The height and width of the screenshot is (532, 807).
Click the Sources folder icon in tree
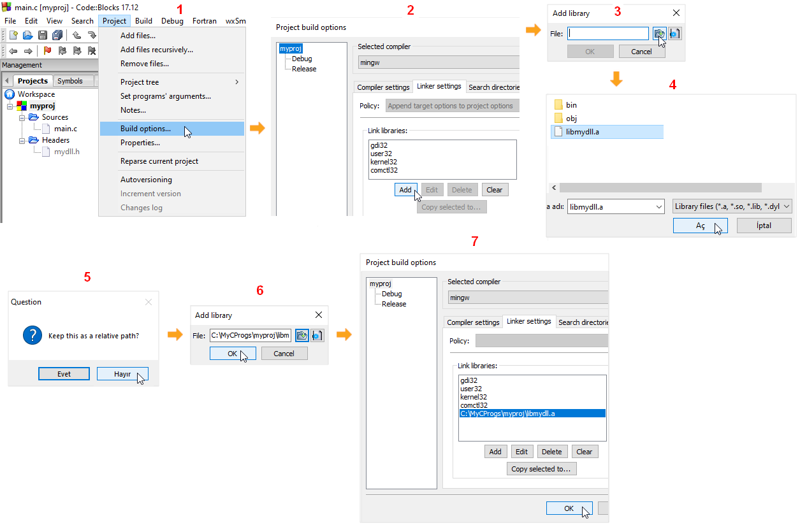[x=34, y=117]
